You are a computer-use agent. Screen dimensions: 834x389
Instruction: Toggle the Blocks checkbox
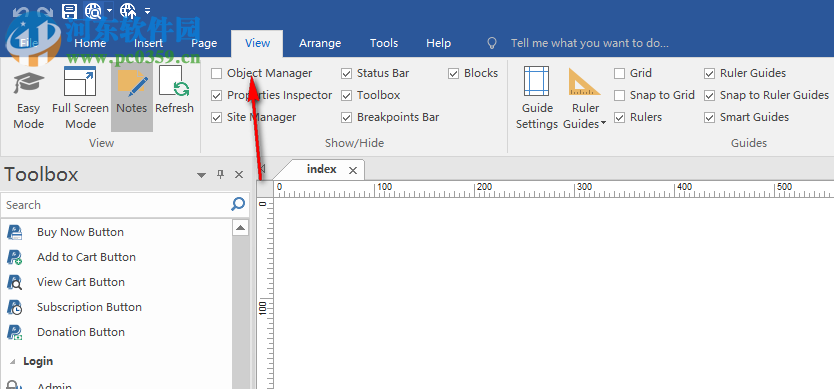[454, 73]
